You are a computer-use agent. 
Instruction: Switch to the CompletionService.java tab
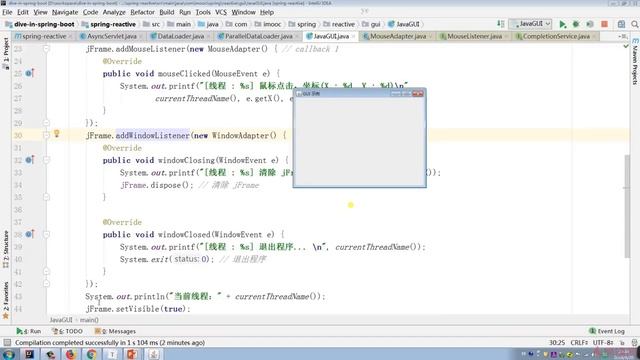pyautogui.click(x=556, y=36)
